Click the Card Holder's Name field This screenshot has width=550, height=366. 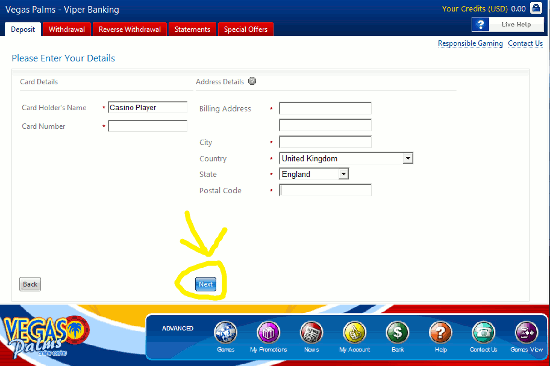click(148, 107)
